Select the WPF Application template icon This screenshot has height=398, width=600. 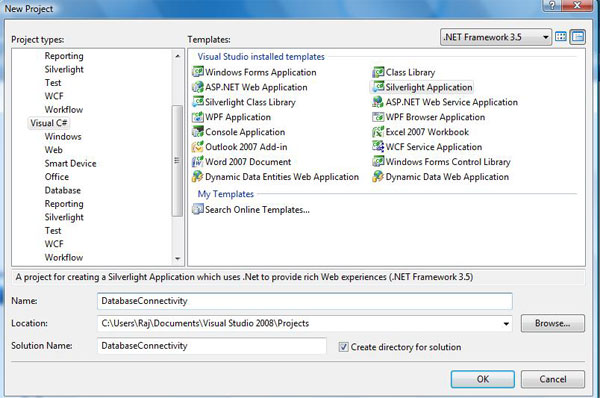(197, 117)
